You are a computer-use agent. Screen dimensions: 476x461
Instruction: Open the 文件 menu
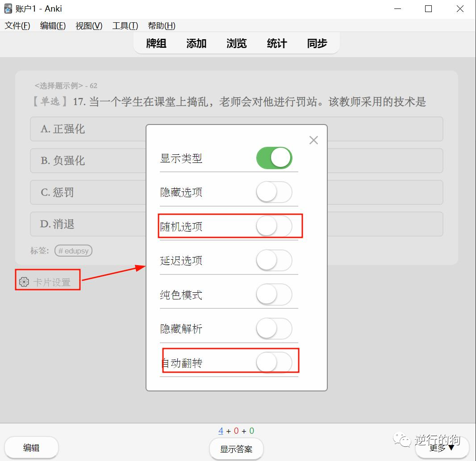point(17,25)
